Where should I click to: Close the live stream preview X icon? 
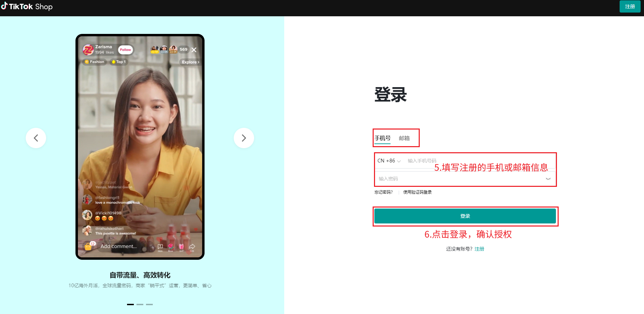coord(194,50)
